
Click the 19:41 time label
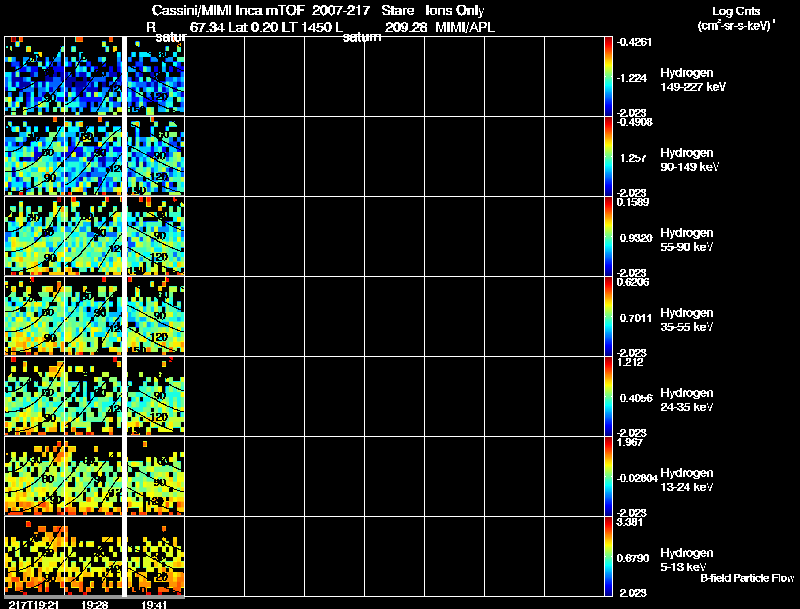(x=157, y=603)
